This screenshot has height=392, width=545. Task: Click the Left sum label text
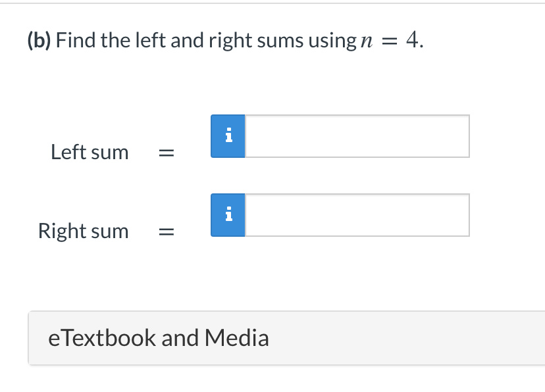[90, 152]
